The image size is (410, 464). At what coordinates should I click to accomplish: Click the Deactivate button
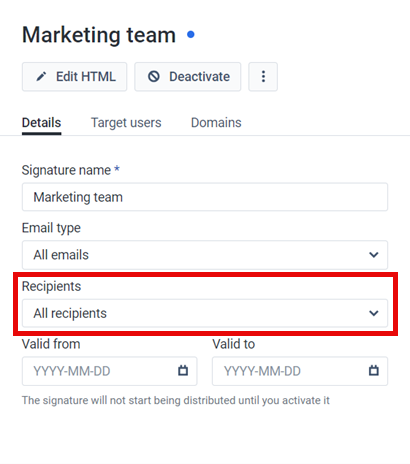coord(188,77)
